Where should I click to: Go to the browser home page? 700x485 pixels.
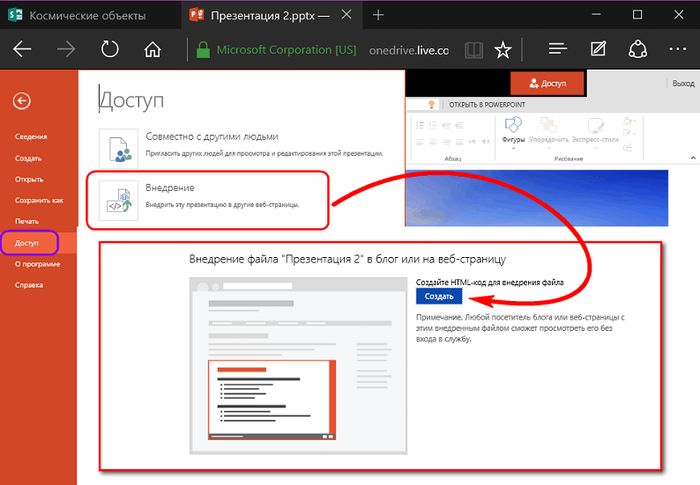(152, 49)
